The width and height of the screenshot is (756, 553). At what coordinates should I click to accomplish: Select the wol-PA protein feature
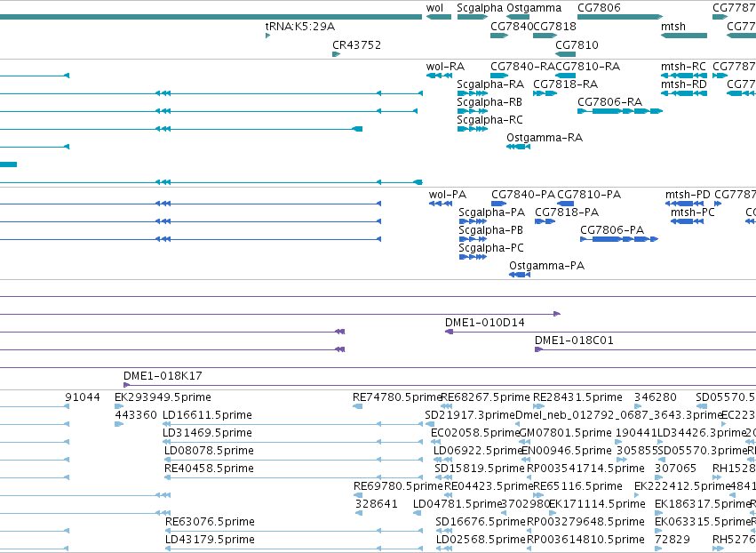441,204
